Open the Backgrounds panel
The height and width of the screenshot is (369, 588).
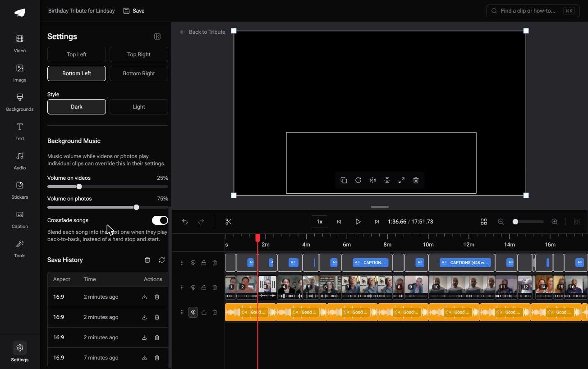click(x=20, y=103)
